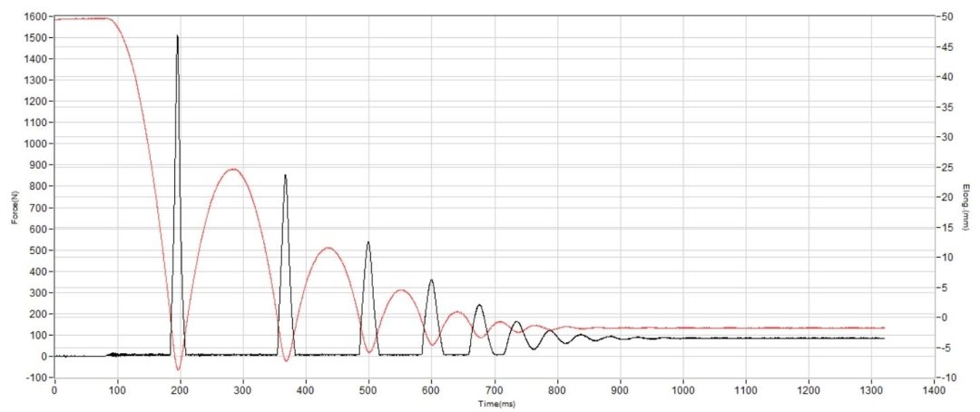Click the fourth black force peak near 360 N

pyautogui.click(x=431, y=280)
